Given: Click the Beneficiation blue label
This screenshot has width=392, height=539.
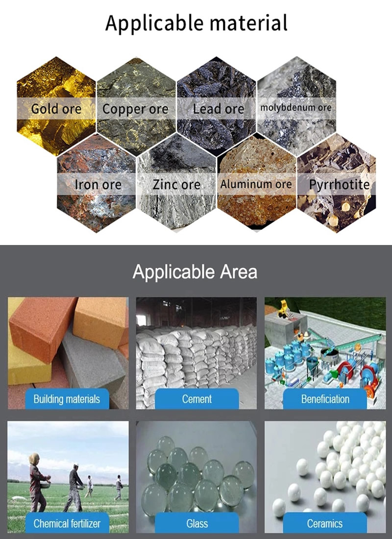Looking at the screenshot, I should pyautogui.click(x=325, y=399).
